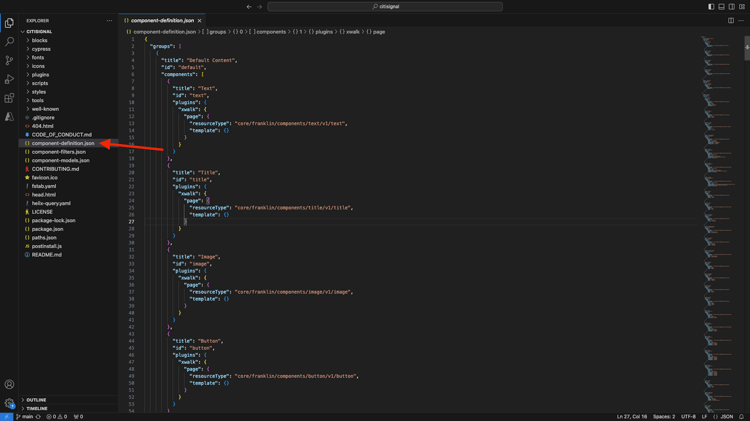Toggle the secondary side bar visibility
This screenshot has height=421, width=750.
coord(731,7)
